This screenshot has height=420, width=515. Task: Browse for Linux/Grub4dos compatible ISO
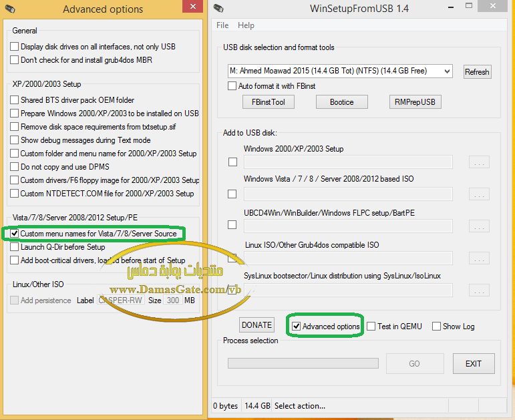(x=479, y=258)
